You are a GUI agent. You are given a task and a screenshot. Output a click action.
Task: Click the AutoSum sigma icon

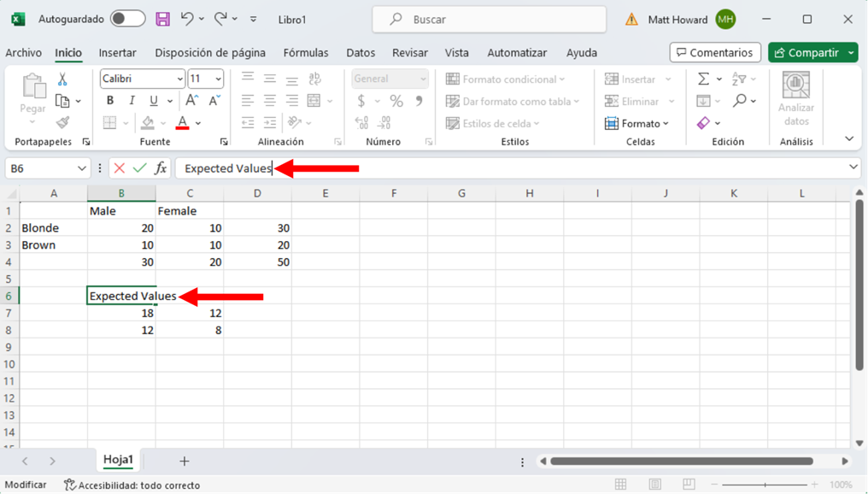703,79
